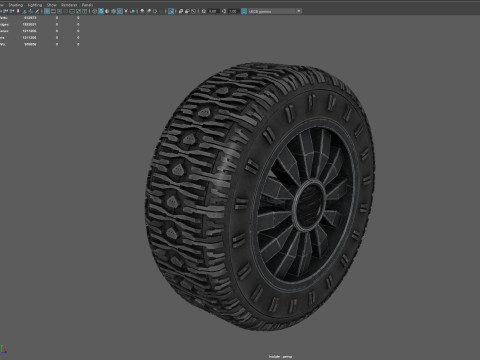This screenshot has width=480, height=360.
Task: Toggle 2D Pan/Zoom icon
Action: pyautogui.click(x=31, y=11)
